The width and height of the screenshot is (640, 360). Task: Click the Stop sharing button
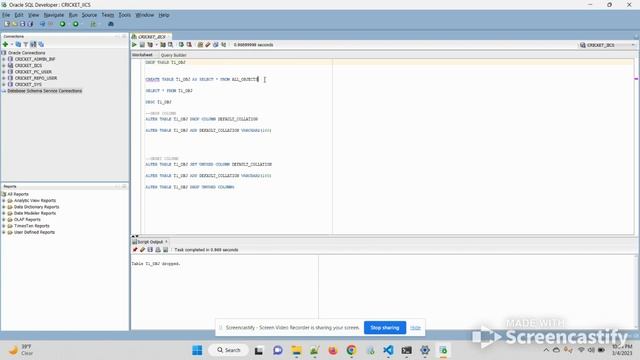click(384, 328)
